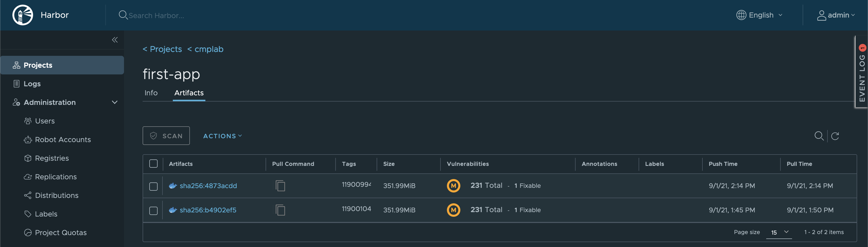Click the Administration label in the sidebar

[x=50, y=102]
